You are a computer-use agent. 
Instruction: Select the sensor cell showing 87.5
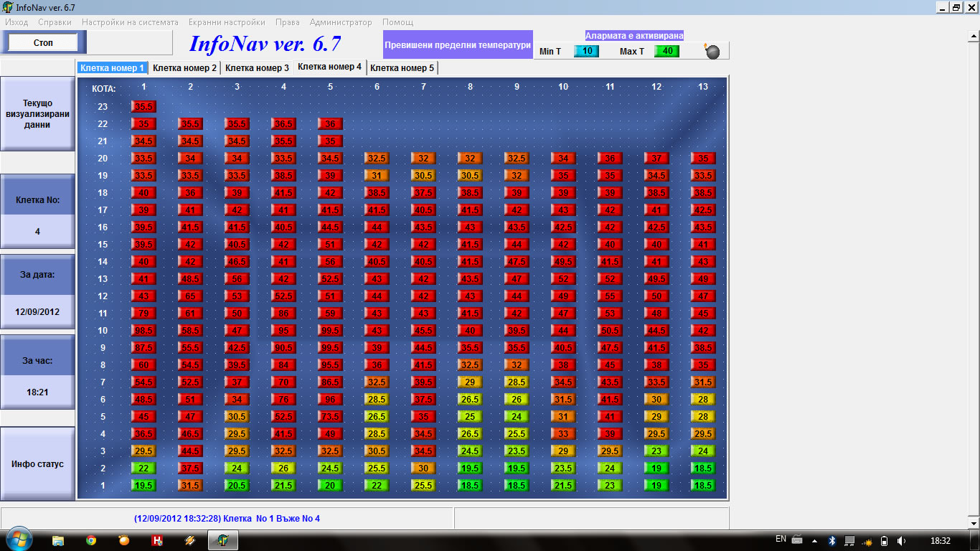[x=143, y=348]
